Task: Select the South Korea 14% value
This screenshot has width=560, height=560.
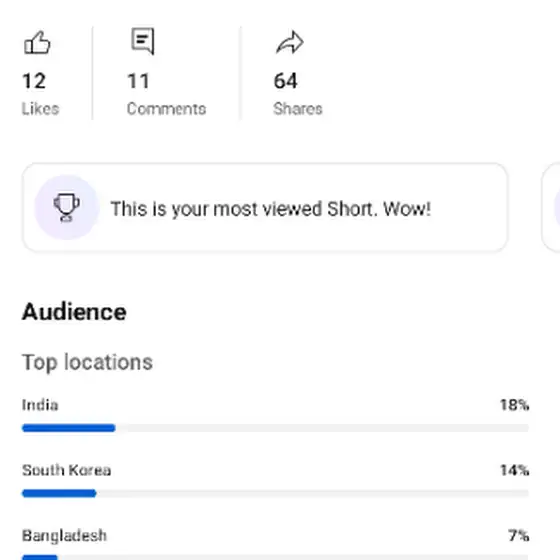Action: coord(515,470)
